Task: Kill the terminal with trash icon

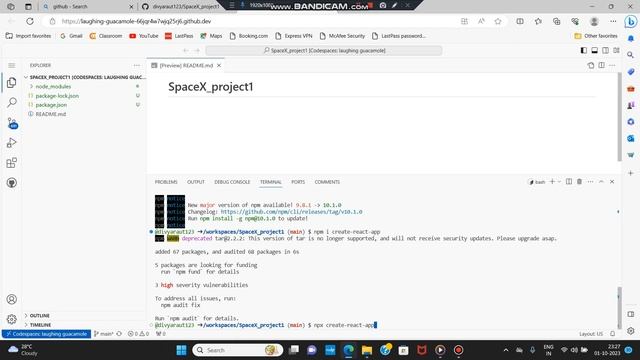Action: point(580,182)
